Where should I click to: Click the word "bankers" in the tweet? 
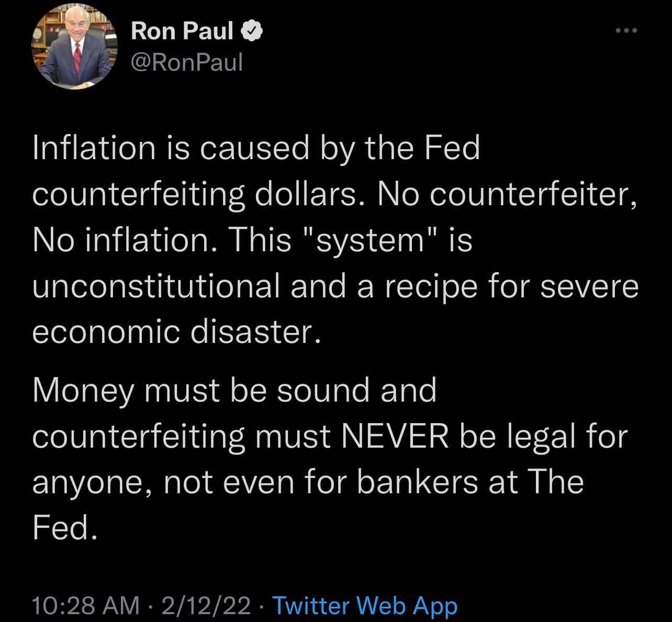pyautogui.click(x=417, y=482)
